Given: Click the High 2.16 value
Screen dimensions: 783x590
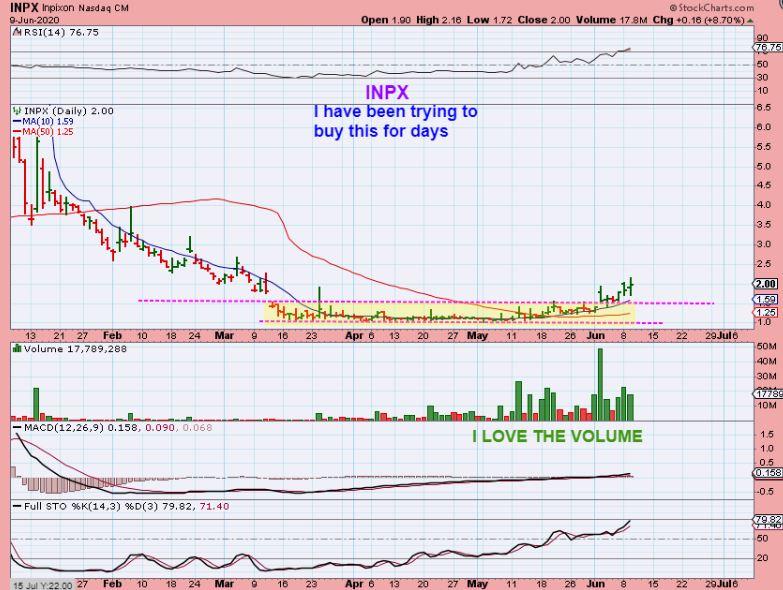Looking at the screenshot, I should (439, 20).
